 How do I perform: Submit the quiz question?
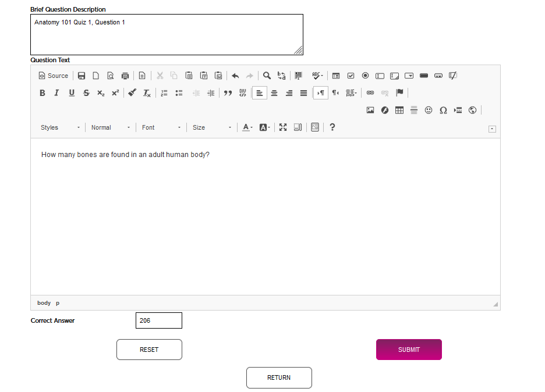point(409,350)
